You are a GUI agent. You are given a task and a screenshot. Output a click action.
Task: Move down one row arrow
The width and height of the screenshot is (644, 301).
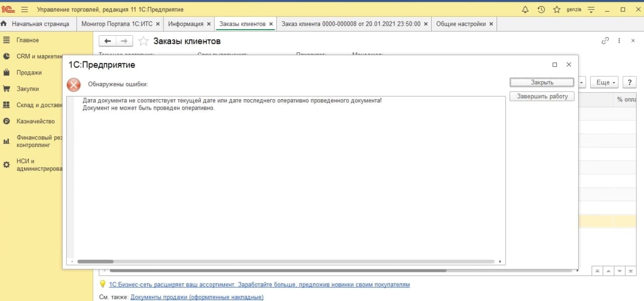pyautogui.click(x=620, y=271)
